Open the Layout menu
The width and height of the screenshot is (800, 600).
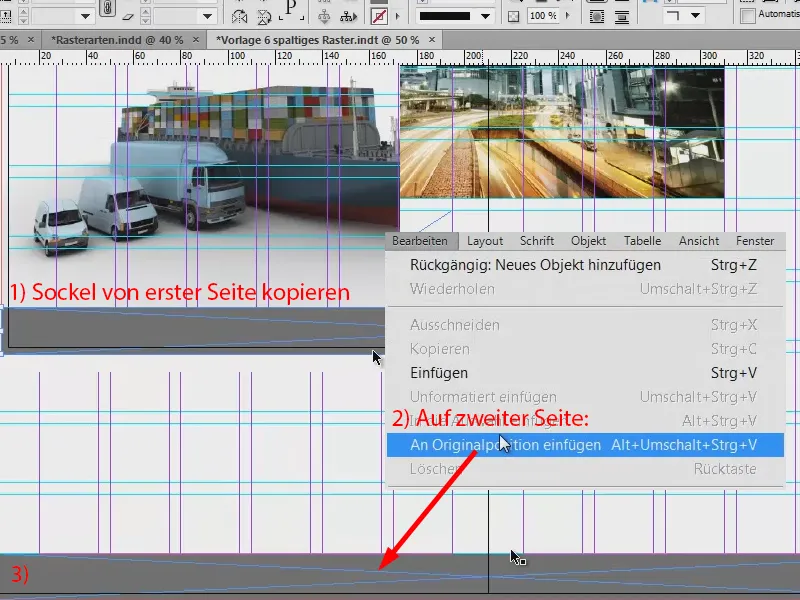point(485,241)
